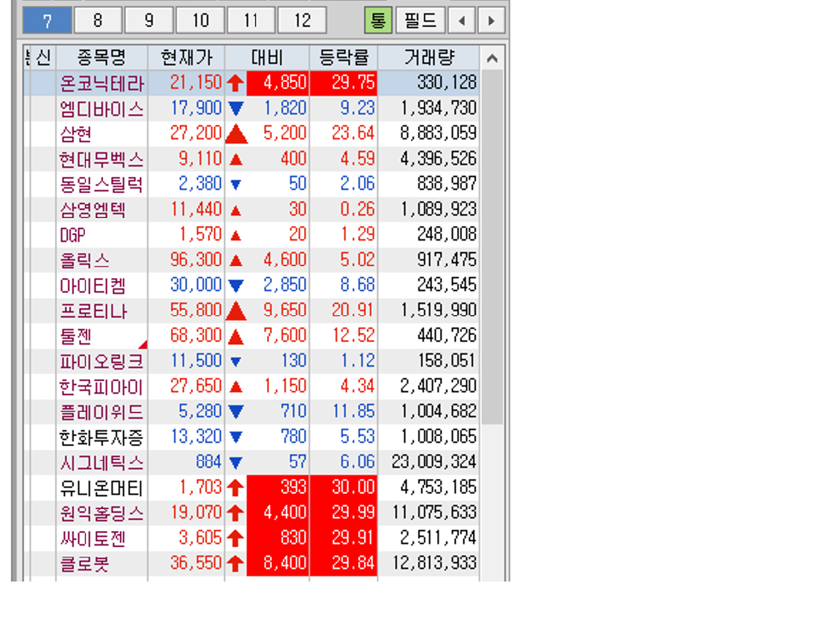Select the 툴젠 stock row

(251, 336)
